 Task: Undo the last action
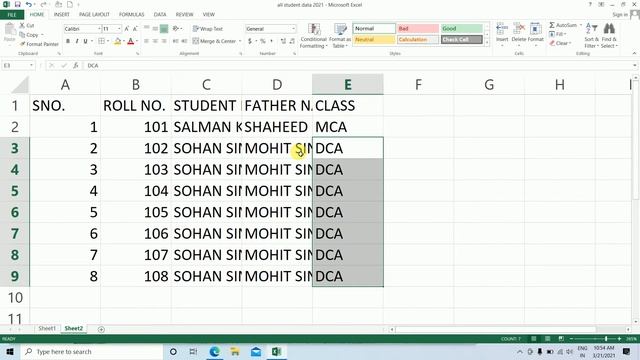(29, 4)
